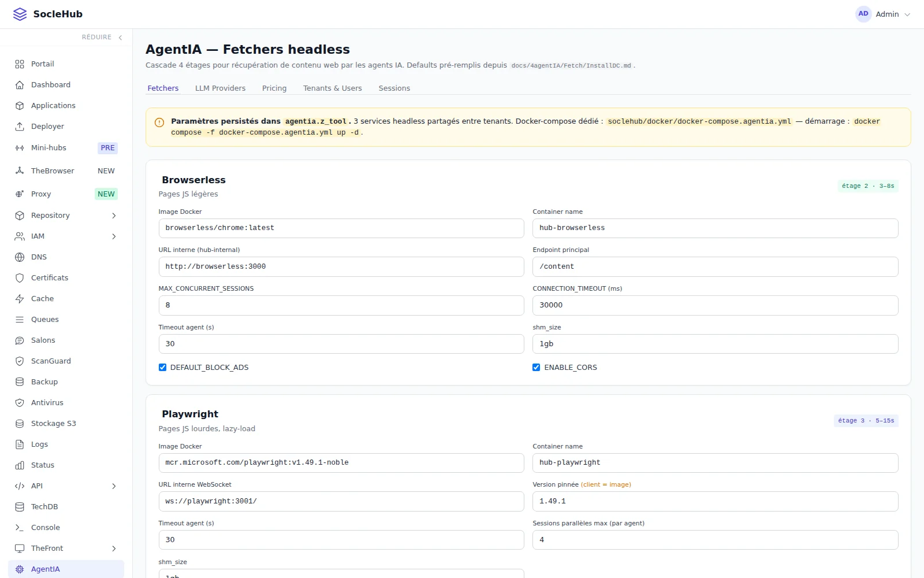Click the AD avatar badge

(863, 14)
